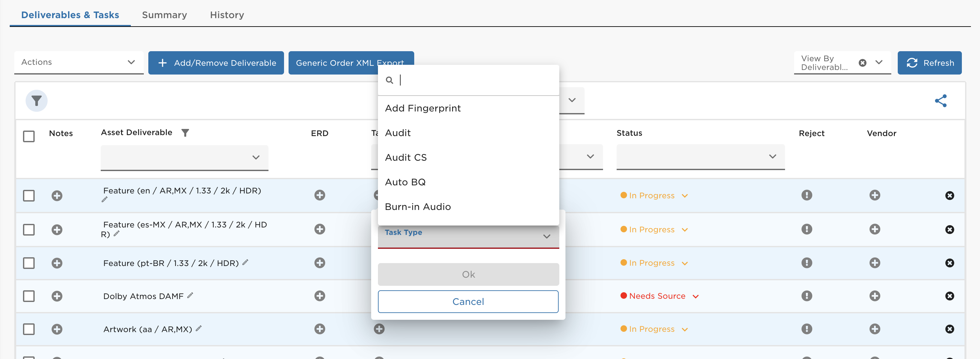980x359 pixels.
Task: Edit Feature (en / AR,MX / 1.33) deliverable pencil
Action: pos(105,200)
